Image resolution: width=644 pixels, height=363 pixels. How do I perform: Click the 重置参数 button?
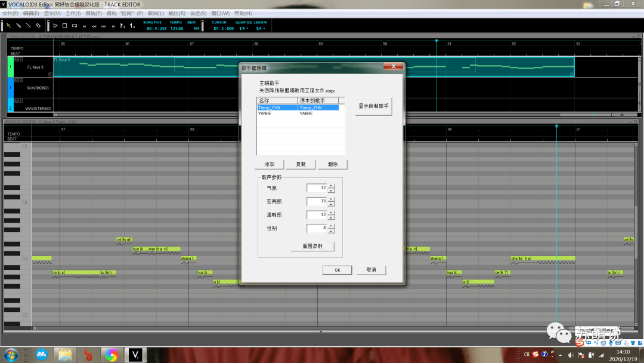click(312, 246)
